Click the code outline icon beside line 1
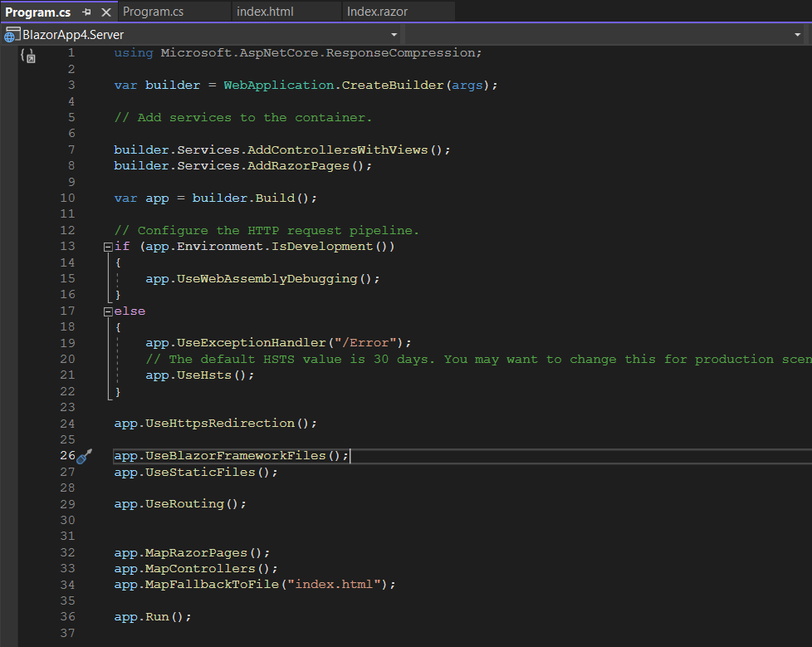This screenshot has width=812, height=647. pyautogui.click(x=28, y=55)
